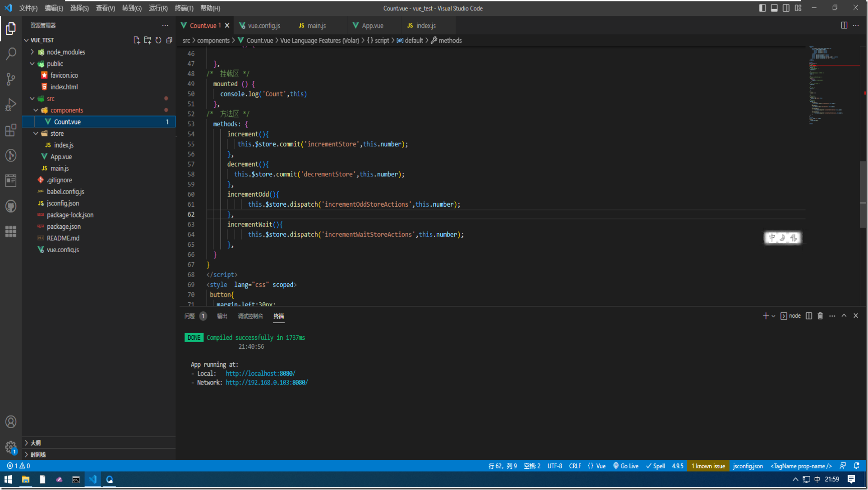
Task: Open the Extensions view
Action: pos(11,130)
